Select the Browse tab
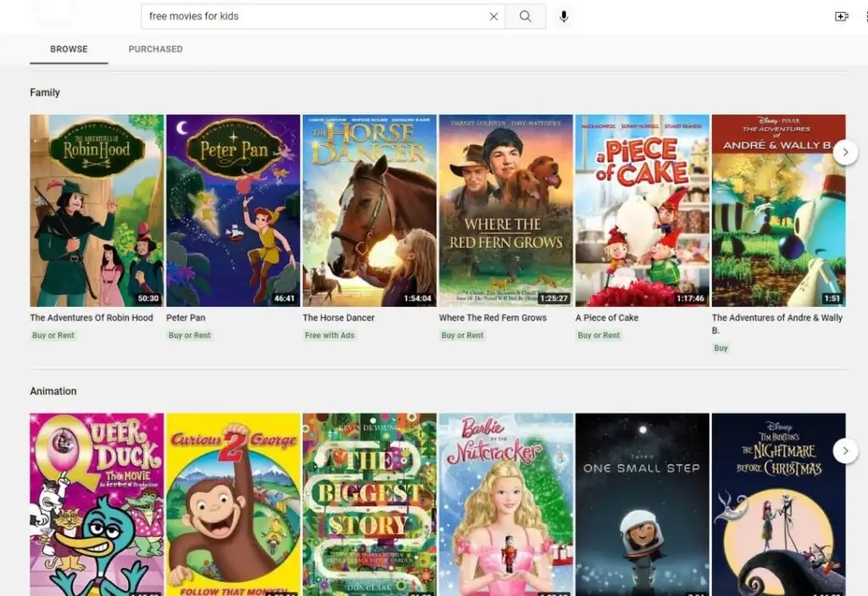The width and height of the screenshot is (868, 596). 69,48
